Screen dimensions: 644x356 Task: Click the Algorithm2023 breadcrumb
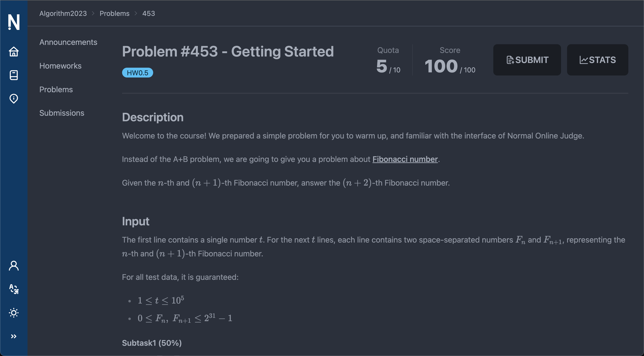click(x=63, y=13)
